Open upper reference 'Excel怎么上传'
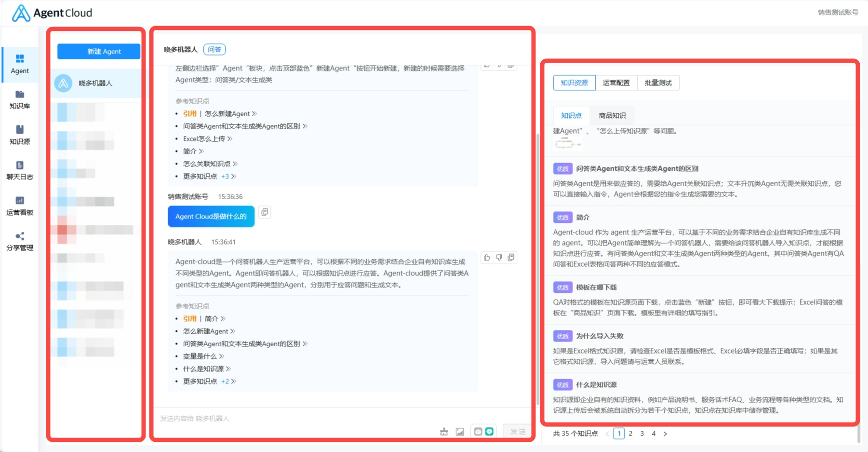 [x=208, y=138]
